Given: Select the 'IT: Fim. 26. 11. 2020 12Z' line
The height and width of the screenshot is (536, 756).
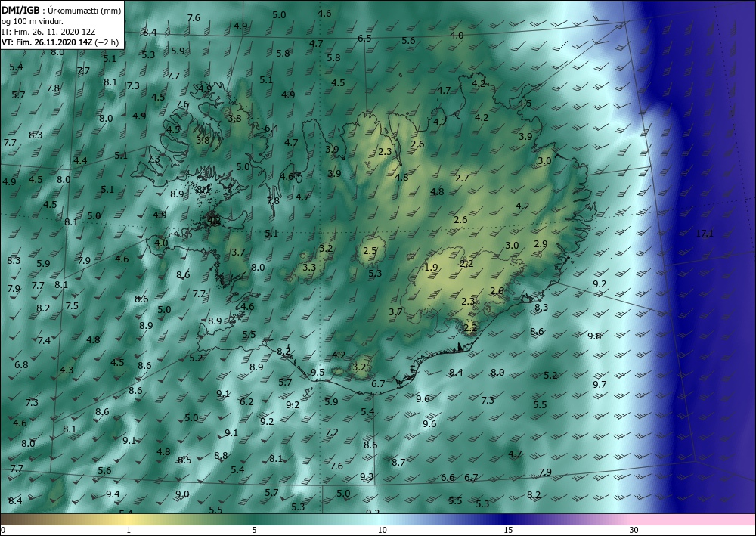Looking at the screenshot, I should 48,32.
